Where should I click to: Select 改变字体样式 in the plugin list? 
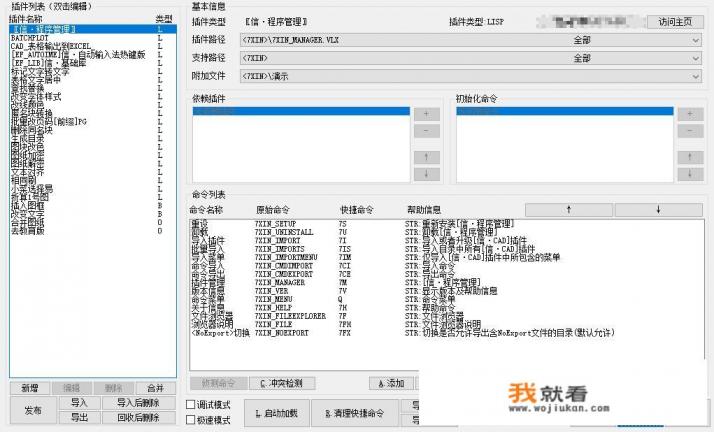[93, 97]
